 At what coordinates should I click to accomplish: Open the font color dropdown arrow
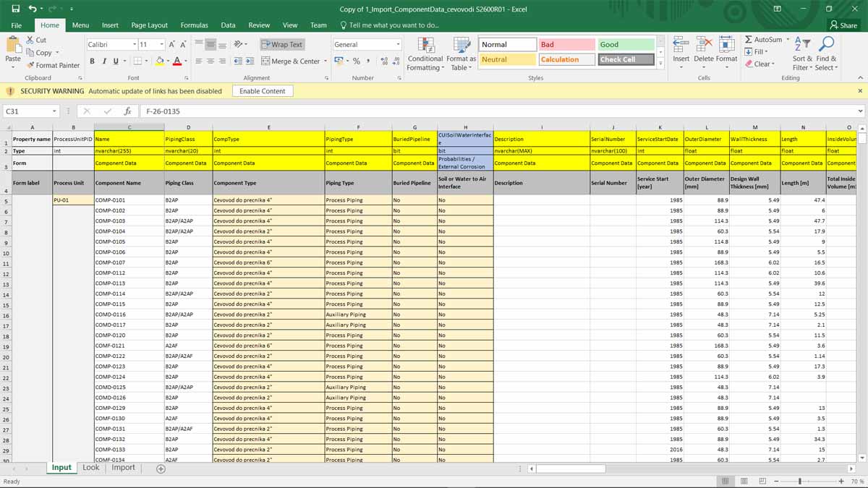[x=185, y=61]
